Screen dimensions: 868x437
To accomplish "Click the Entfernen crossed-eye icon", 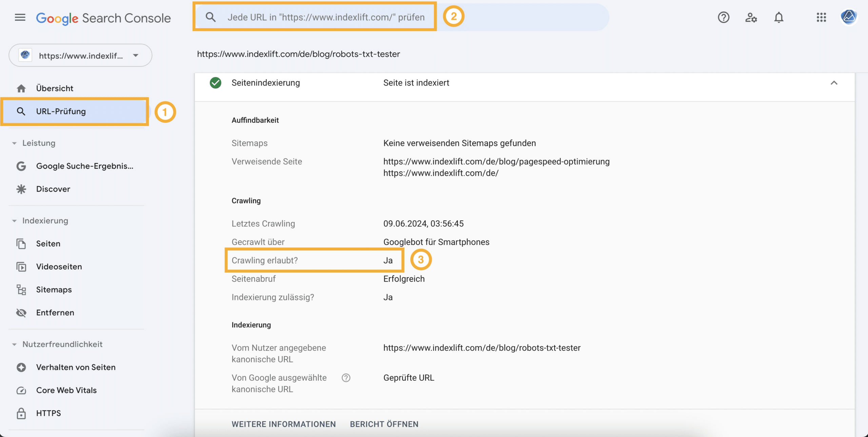I will click(x=21, y=313).
